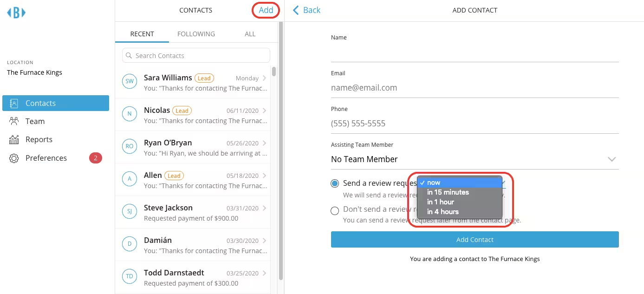Open Sara Williams row chevron

click(265, 78)
